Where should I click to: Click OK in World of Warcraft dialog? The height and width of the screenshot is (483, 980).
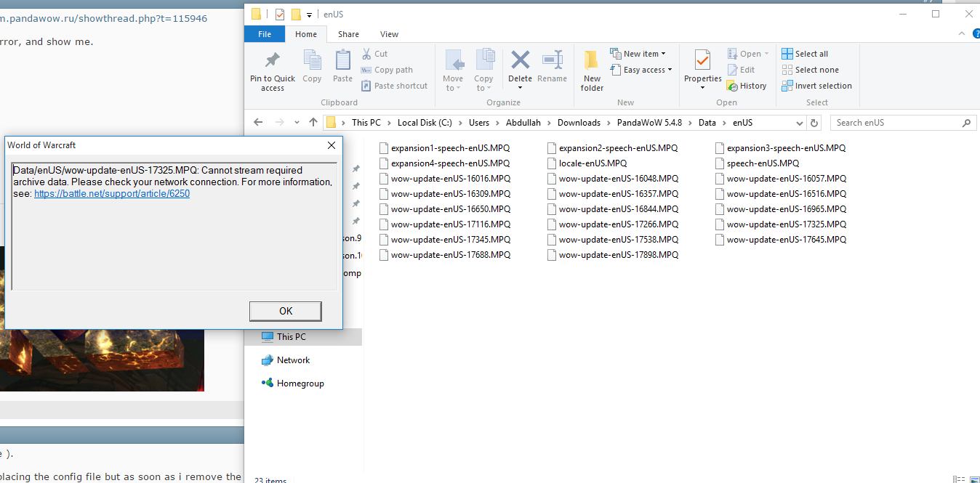(286, 311)
